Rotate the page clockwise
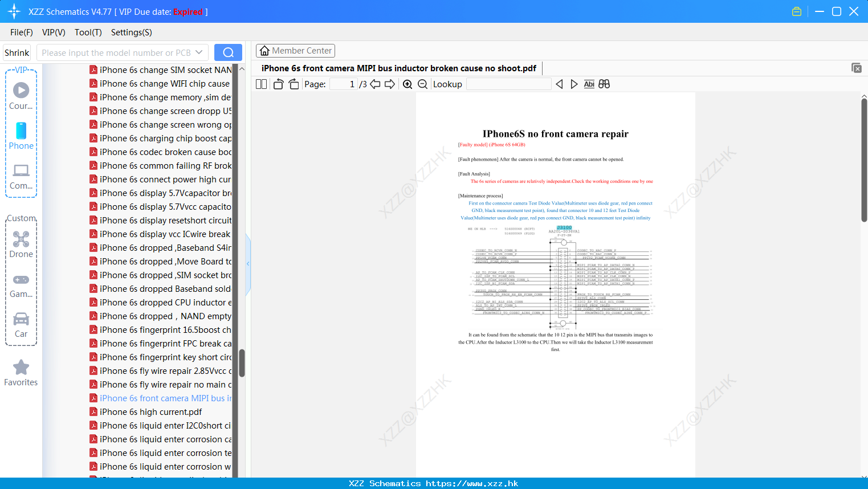This screenshot has height=489, width=868. [294, 84]
